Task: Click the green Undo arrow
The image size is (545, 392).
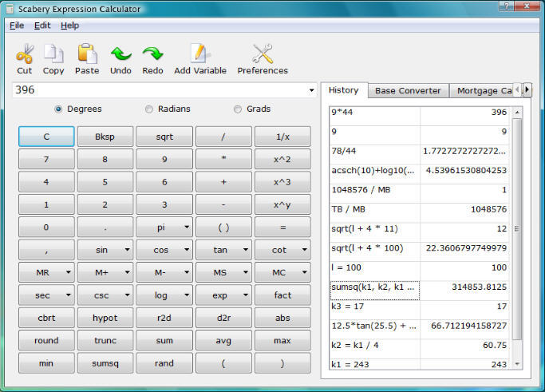Action: [x=120, y=54]
